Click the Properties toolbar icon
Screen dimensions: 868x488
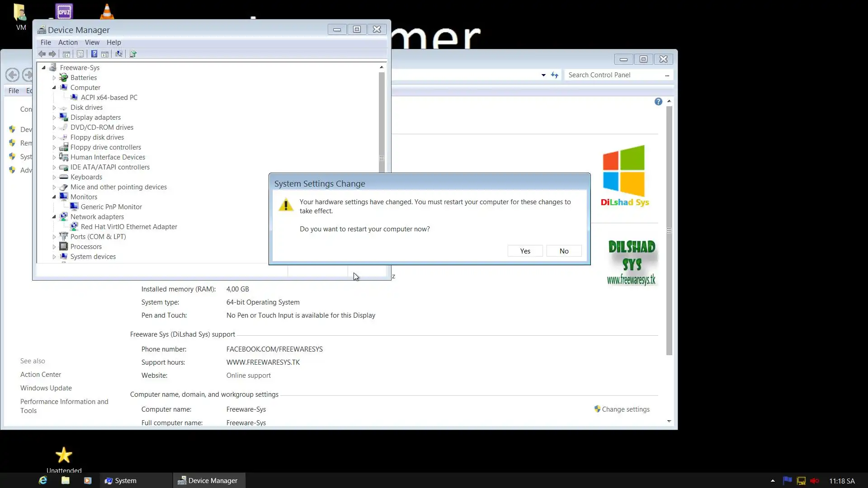(80, 54)
